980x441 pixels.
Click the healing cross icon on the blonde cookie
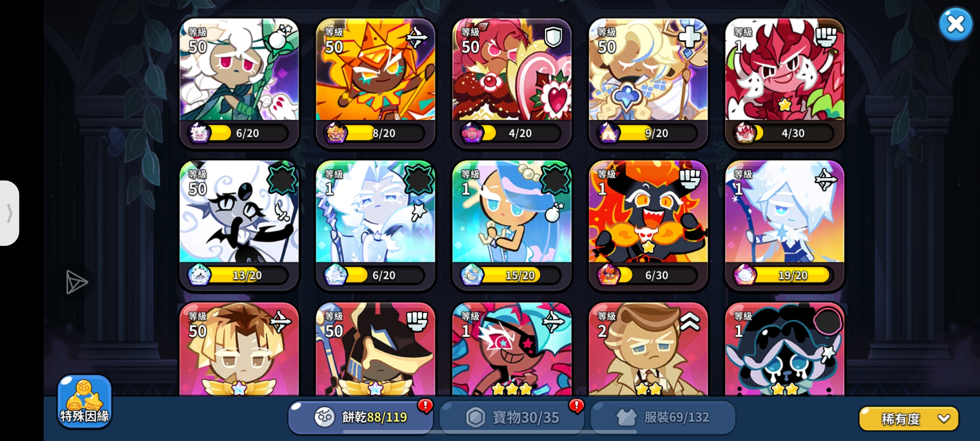(690, 38)
